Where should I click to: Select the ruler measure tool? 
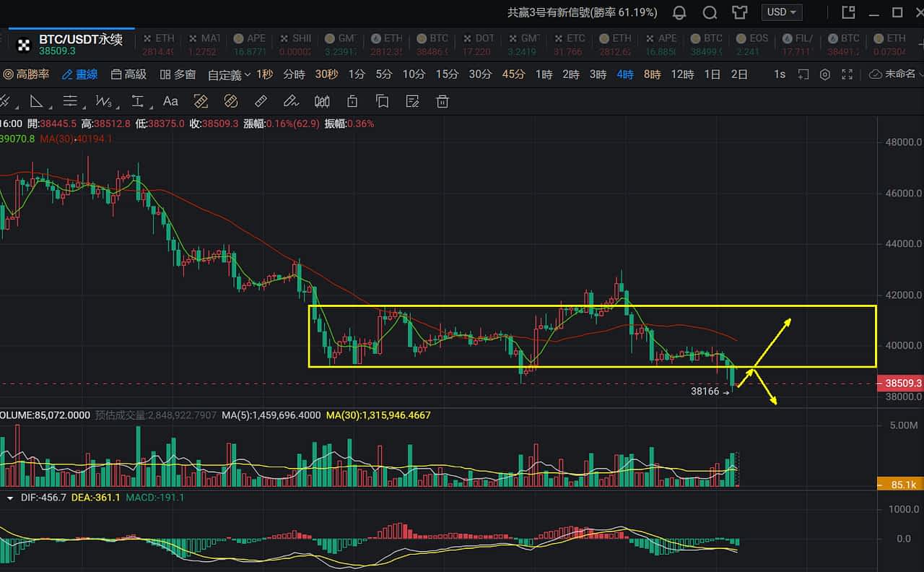(261, 101)
